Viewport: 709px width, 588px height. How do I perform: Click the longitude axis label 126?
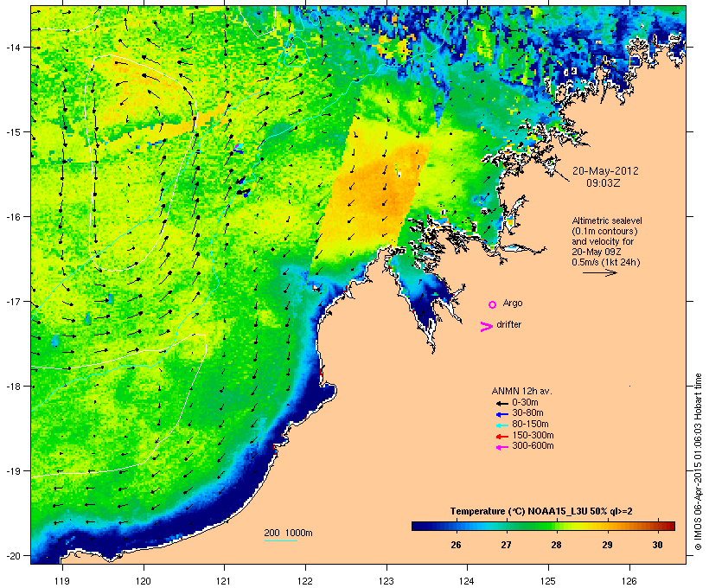click(629, 581)
